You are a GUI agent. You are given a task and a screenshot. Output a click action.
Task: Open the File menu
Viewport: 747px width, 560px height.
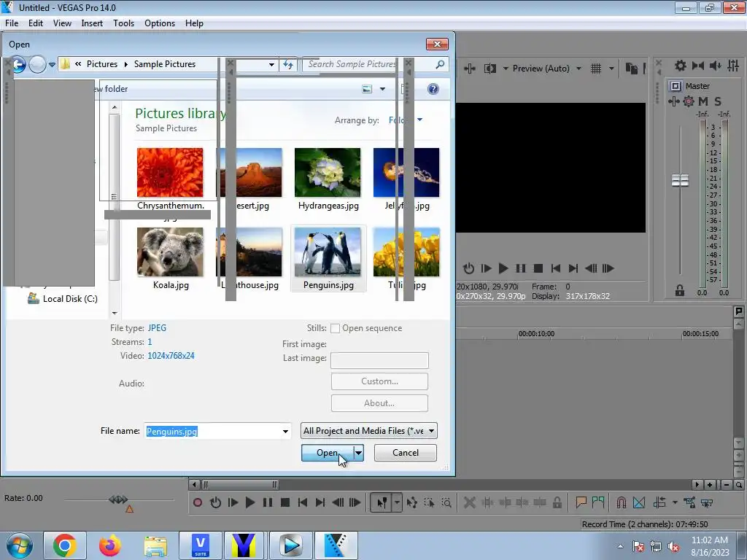pos(12,23)
